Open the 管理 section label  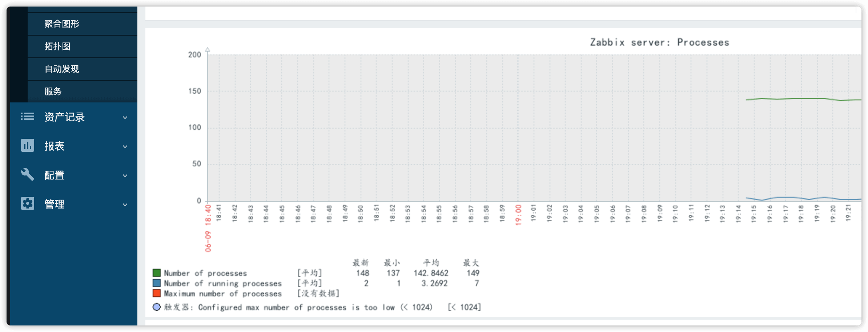55,204
